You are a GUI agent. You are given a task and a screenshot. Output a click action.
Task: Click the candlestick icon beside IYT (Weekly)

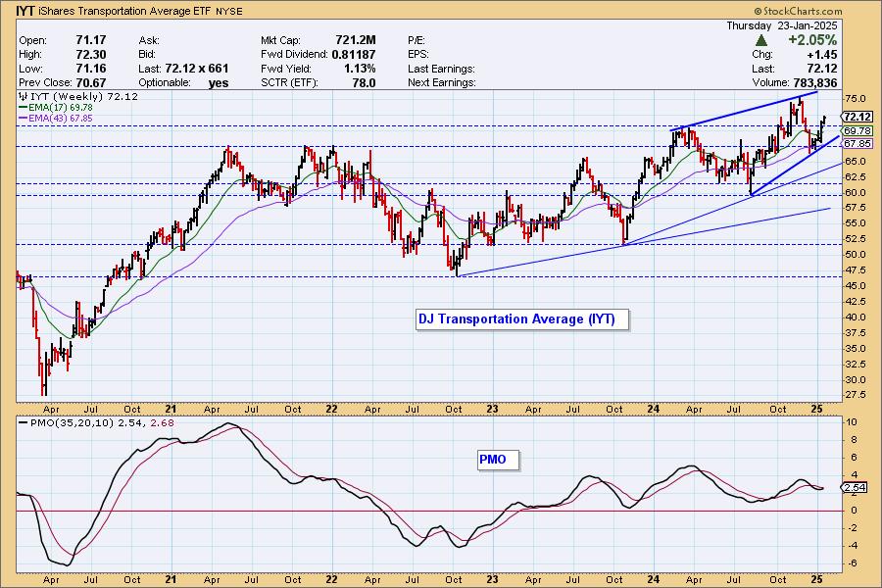point(24,96)
